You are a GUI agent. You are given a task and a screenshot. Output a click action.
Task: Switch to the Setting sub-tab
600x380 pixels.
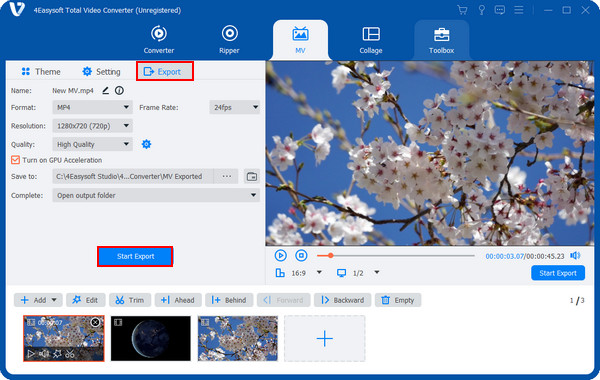tap(101, 72)
